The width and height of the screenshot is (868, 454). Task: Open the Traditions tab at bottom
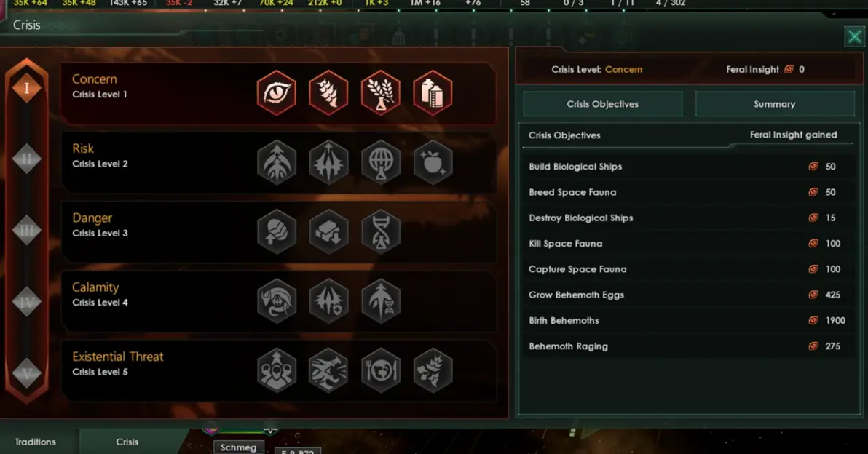click(36, 442)
